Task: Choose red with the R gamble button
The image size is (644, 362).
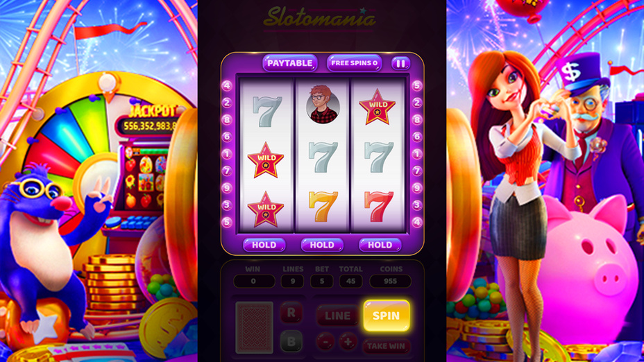Action: click(291, 313)
